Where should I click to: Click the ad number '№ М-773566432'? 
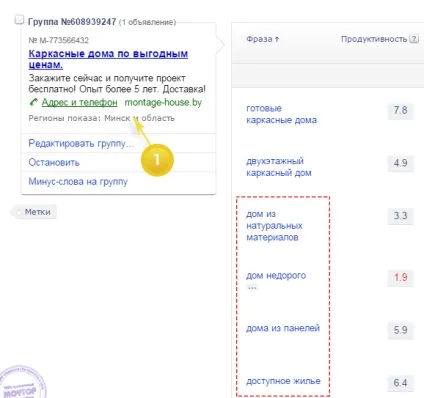click(59, 40)
